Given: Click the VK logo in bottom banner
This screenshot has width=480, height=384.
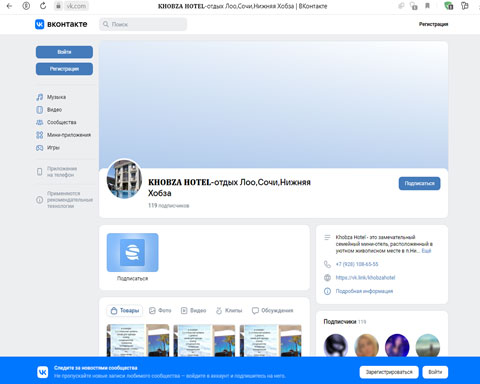Looking at the screenshot, I should (43, 372).
